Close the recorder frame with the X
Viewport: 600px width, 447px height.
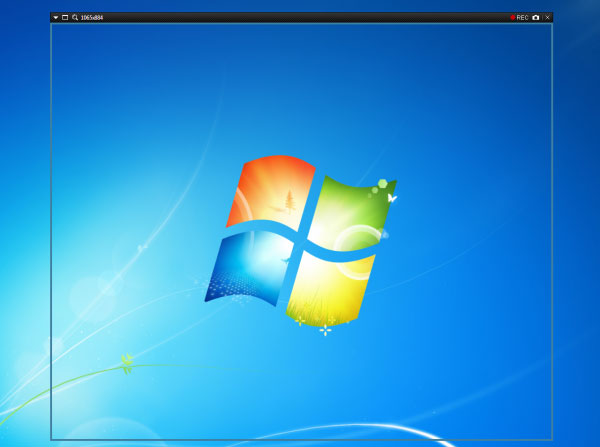pyautogui.click(x=547, y=18)
